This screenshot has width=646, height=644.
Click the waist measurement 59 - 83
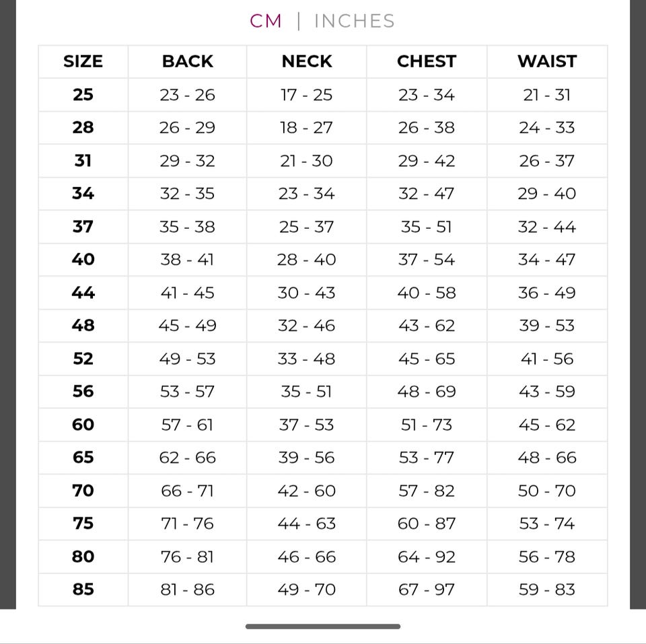546,589
